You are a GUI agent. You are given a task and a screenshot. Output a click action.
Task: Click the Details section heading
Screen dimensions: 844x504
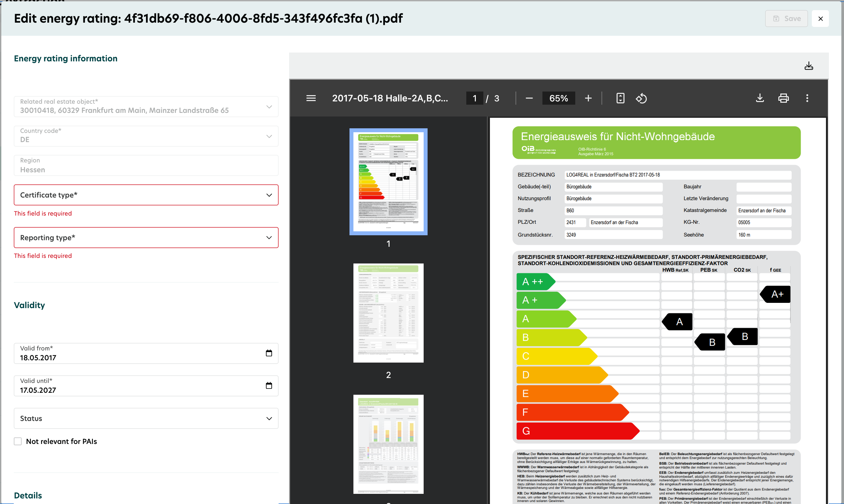[x=28, y=495]
